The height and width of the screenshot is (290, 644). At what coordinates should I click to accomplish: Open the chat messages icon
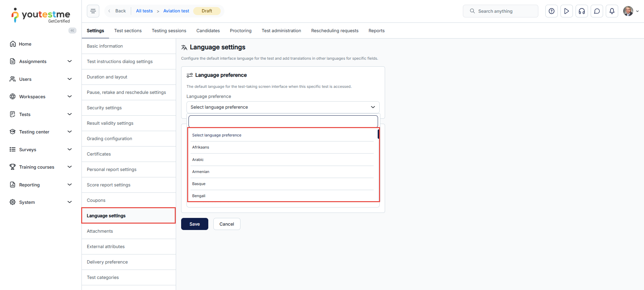click(x=597, y=11)
